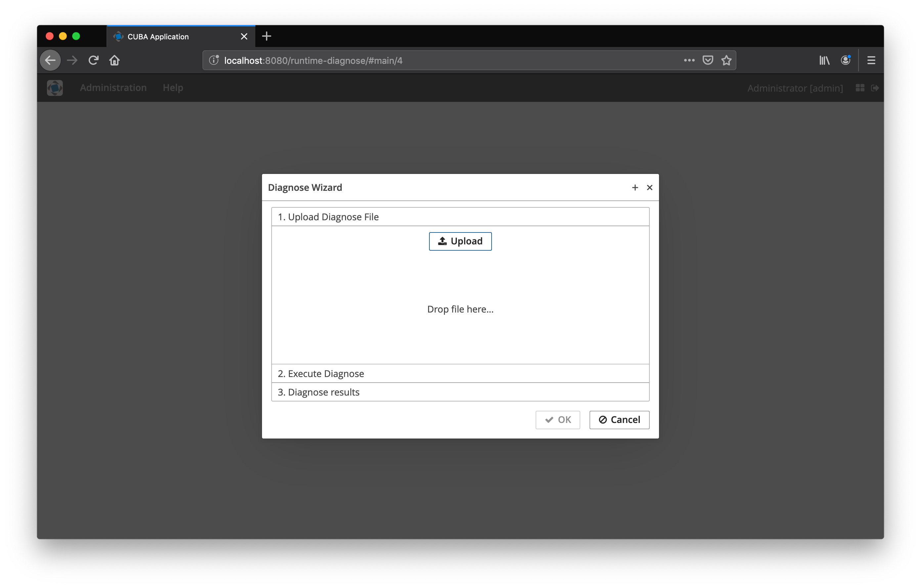Click the Administrator [admin] user label

(795, 88)
